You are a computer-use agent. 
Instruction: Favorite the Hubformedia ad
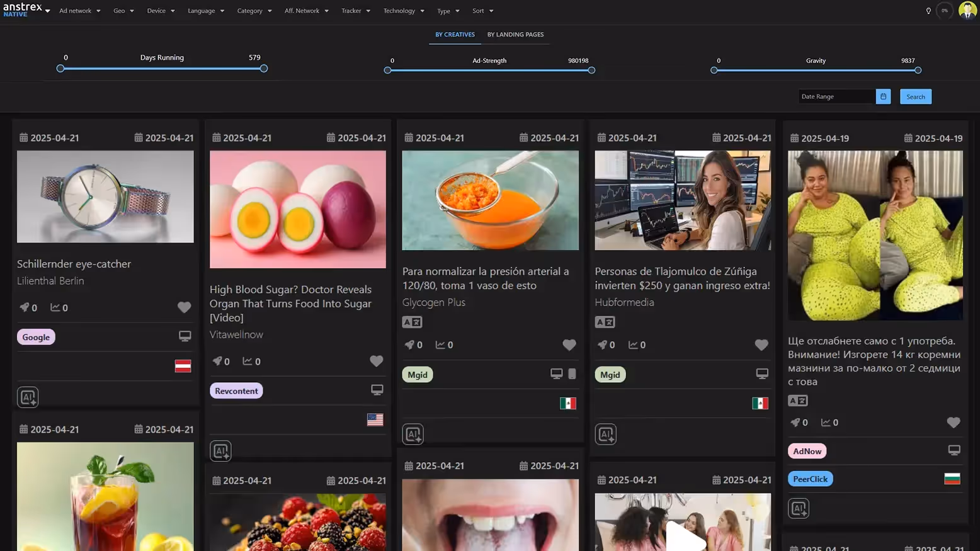761,344
